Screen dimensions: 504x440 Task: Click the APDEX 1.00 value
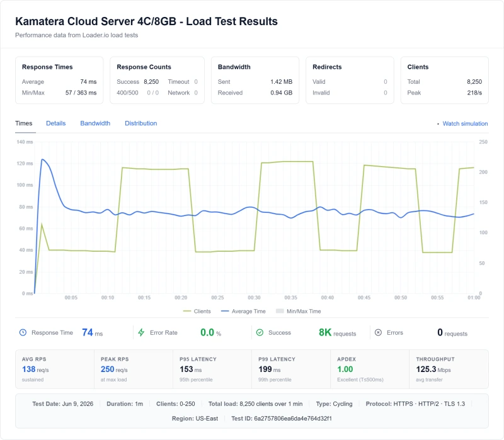pos(345,369)
